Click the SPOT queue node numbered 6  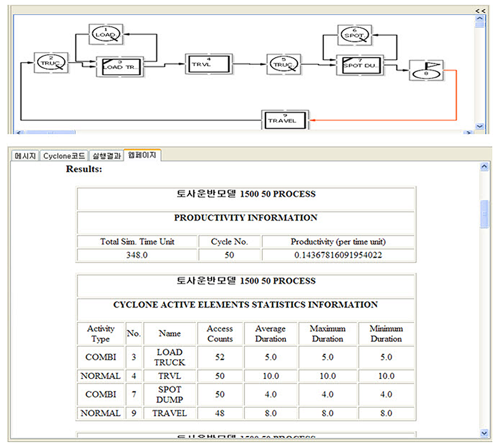[354, 35]
